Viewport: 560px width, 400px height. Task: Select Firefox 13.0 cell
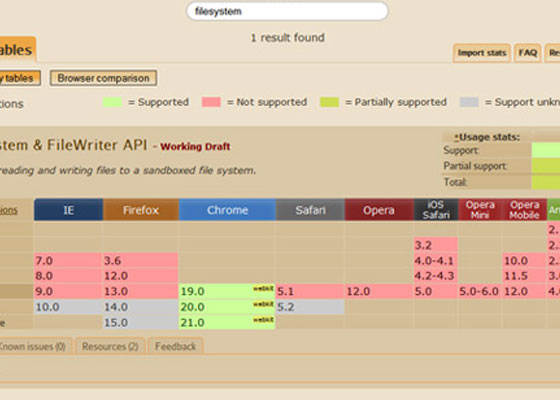coord(141,291)
